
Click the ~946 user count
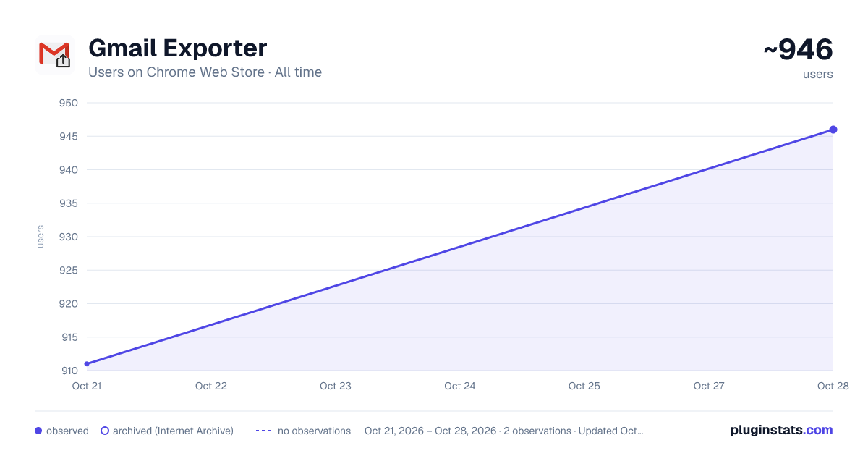click(798, 50)
